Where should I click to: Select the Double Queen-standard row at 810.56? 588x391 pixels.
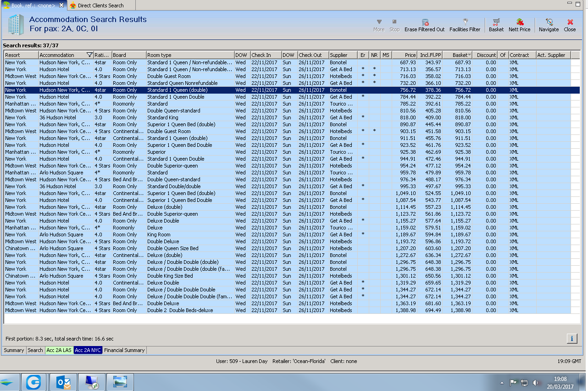click(292, 111)
